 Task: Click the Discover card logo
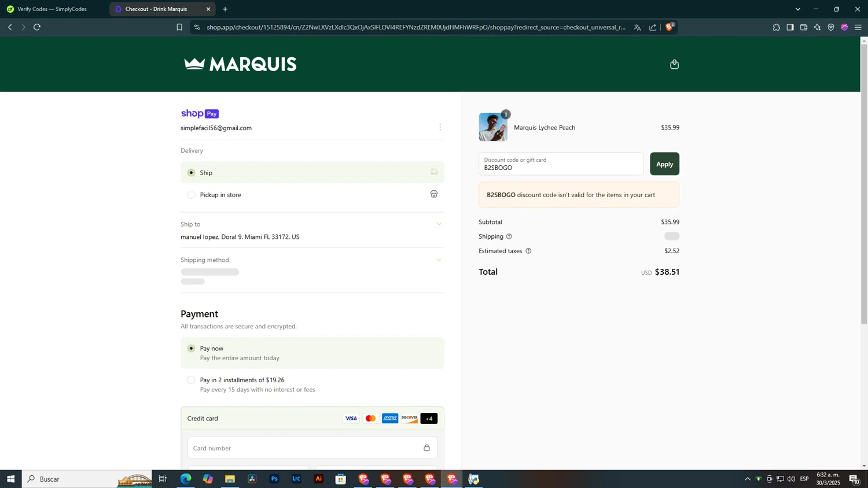point(410,419)
